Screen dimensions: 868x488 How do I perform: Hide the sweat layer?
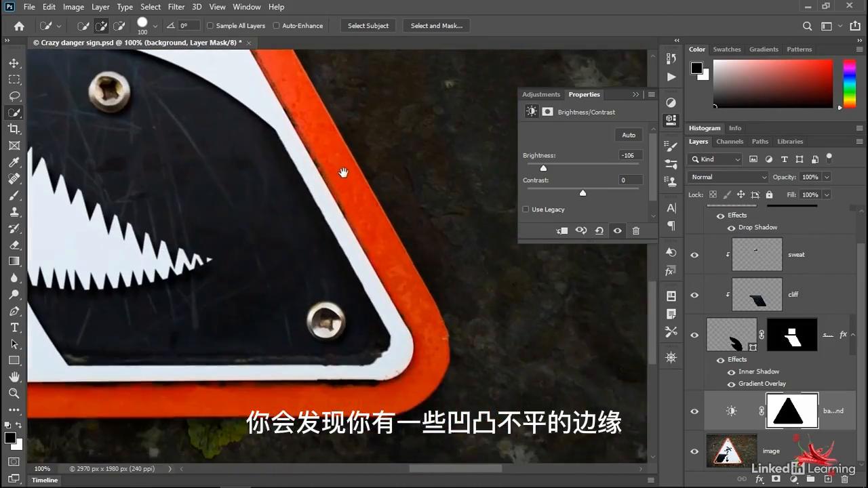click(694, 254)
